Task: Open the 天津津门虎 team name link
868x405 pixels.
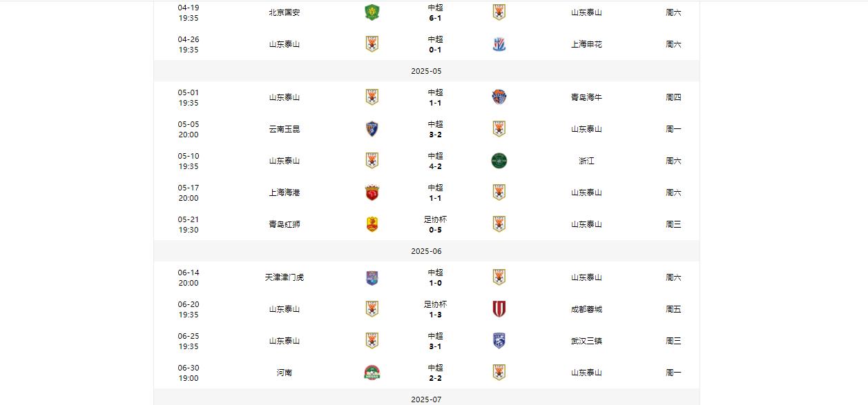Action: [x=284, y=277]
